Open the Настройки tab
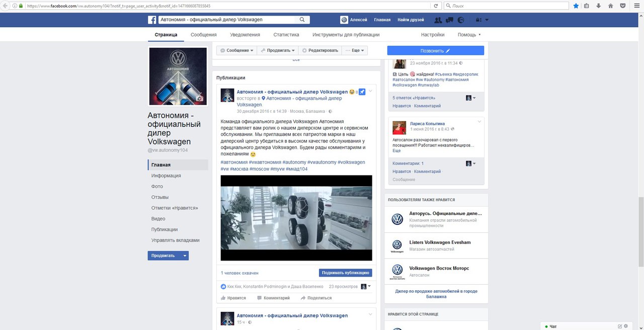Image resolution: width=644 pixels, height=330 pixels. tap(433, 35)
